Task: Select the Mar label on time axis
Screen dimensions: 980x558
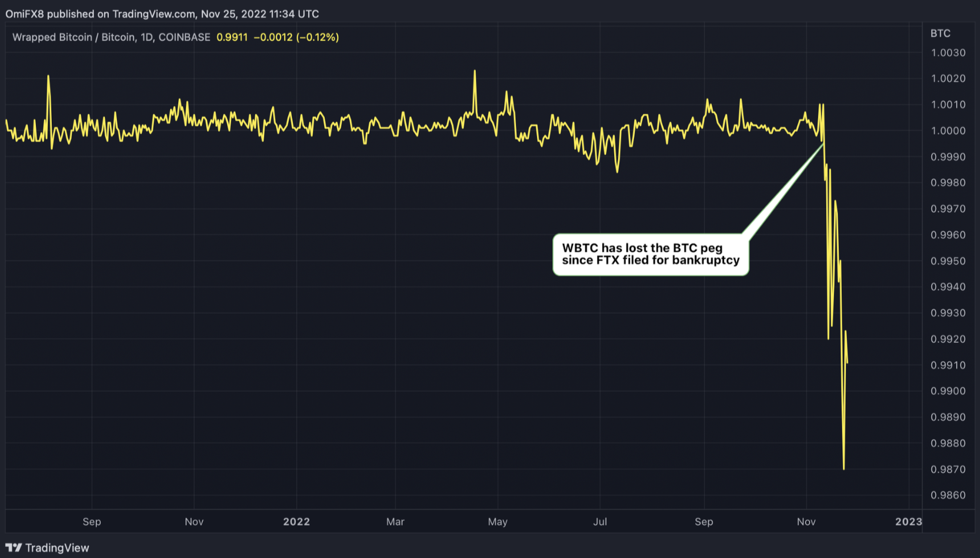Action: point(395,522)
